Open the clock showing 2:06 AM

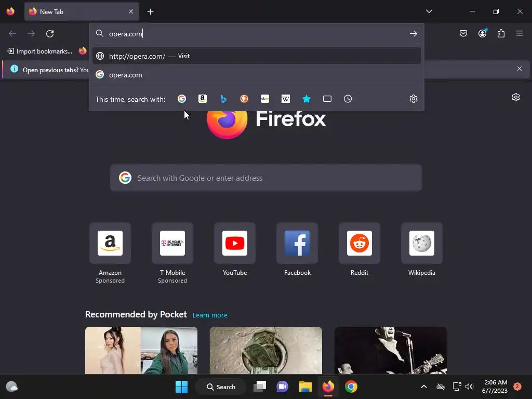tap(495, 387)
